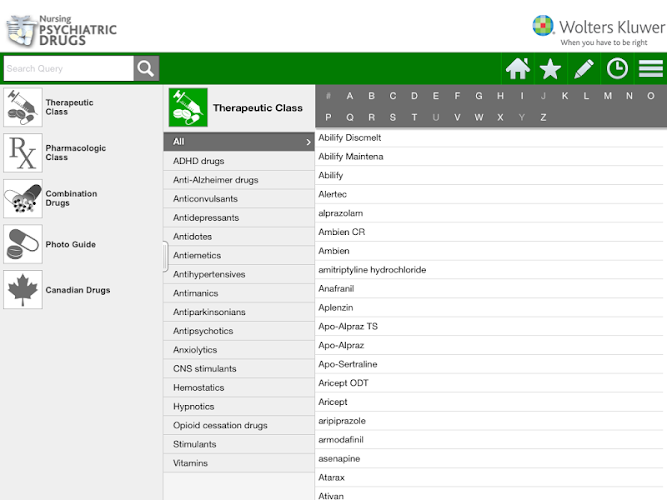Open the Abilify Discmelt entry

[490, 137]
